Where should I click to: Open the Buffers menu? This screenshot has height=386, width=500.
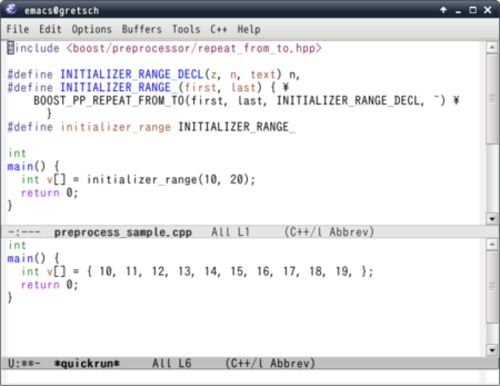point(142,29)
